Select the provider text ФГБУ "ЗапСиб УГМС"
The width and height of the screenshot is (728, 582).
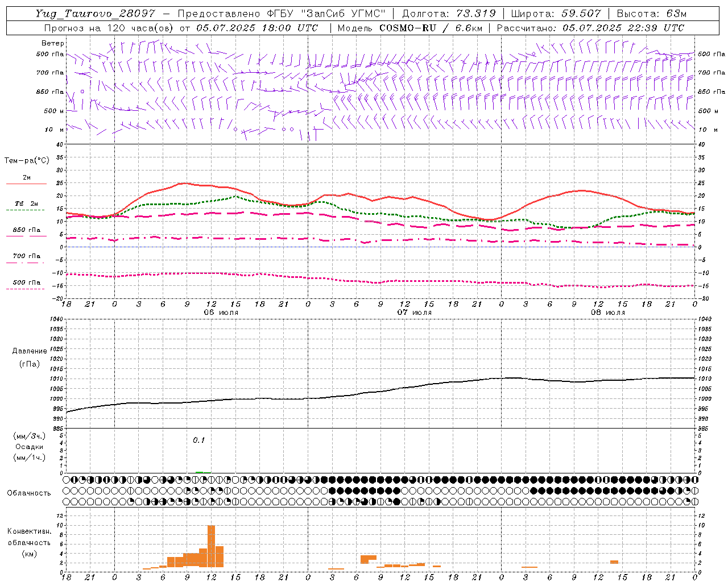point(325,14)
